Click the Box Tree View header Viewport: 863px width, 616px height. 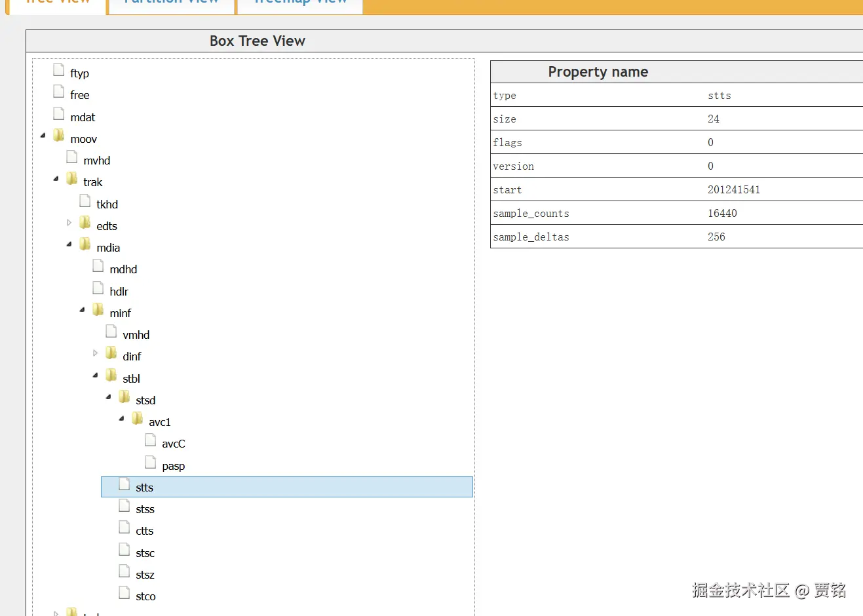[258, 41]
